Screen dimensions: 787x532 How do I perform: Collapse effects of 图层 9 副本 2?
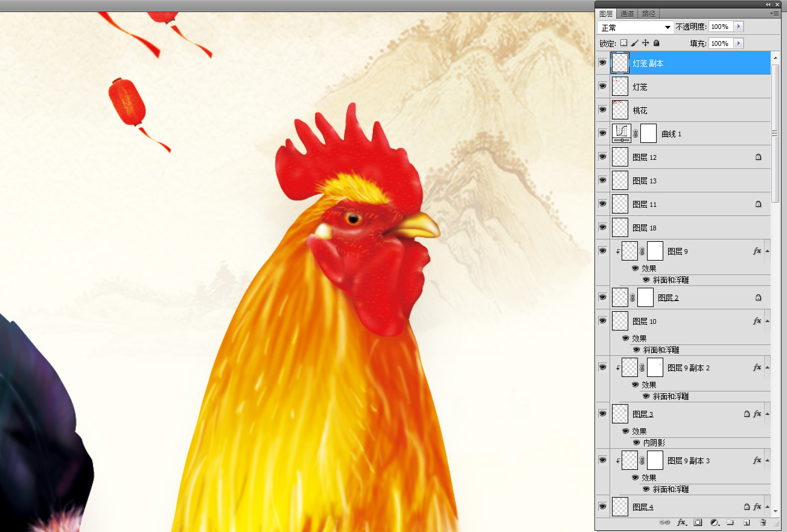[767, 367]
